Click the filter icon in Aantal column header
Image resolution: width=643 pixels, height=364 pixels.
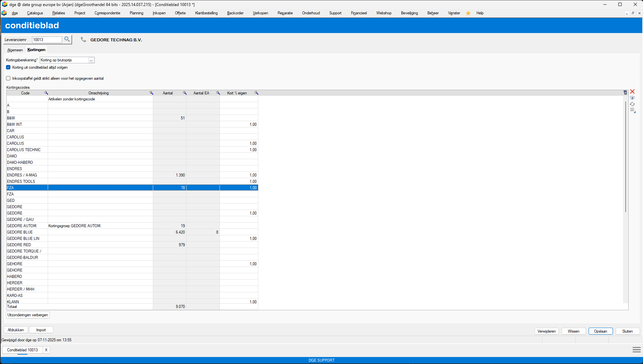185,93
